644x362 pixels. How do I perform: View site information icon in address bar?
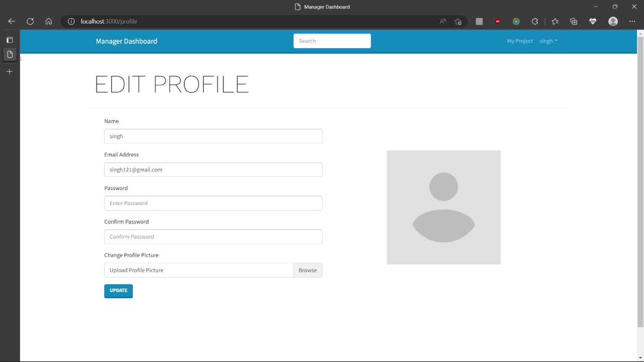point(71,21)
